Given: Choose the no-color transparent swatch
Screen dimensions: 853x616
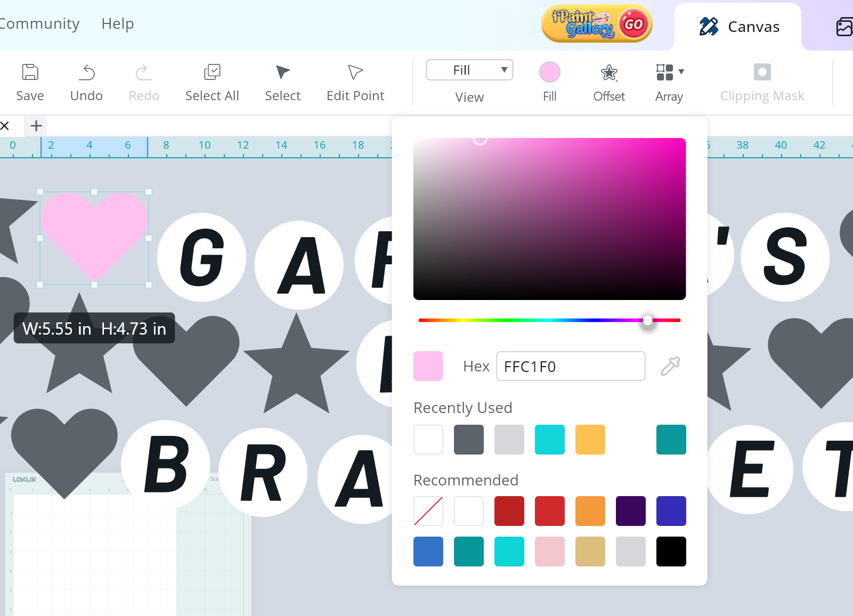Looking at the screenshot, I should pos(428,511).
